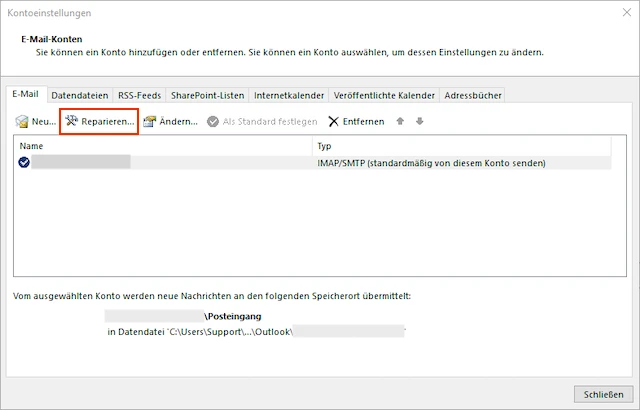Click the \Posteingang delivery location text
Screen dimensions: 640x410
[233, 316]
